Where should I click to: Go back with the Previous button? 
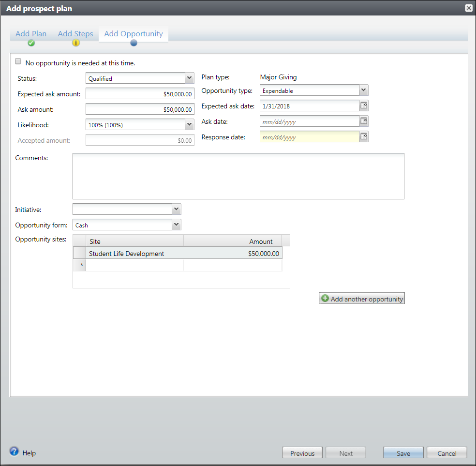[x=302, y=452]
